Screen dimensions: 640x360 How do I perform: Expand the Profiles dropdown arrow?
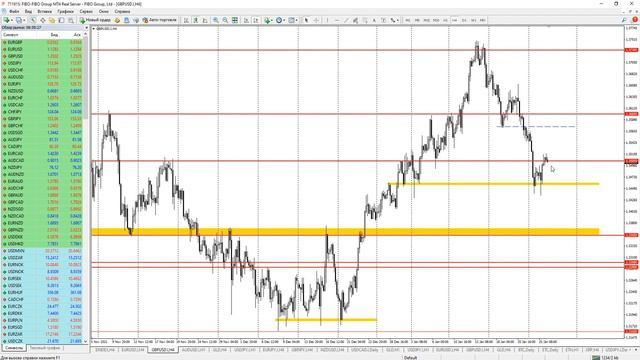pyautogui.click(x=24, y=20)
